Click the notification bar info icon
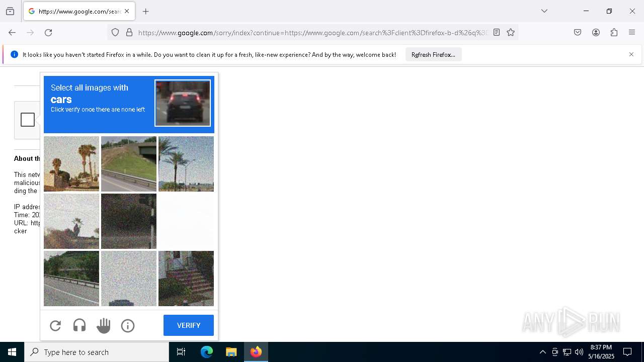This screenshot has width=644, height=362. 14,54
